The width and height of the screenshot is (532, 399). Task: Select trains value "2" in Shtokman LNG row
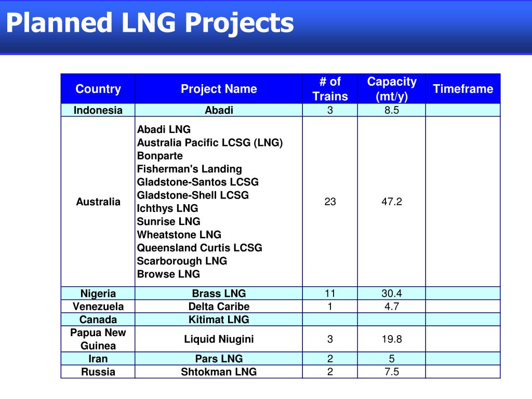click(x=330, y=372)
